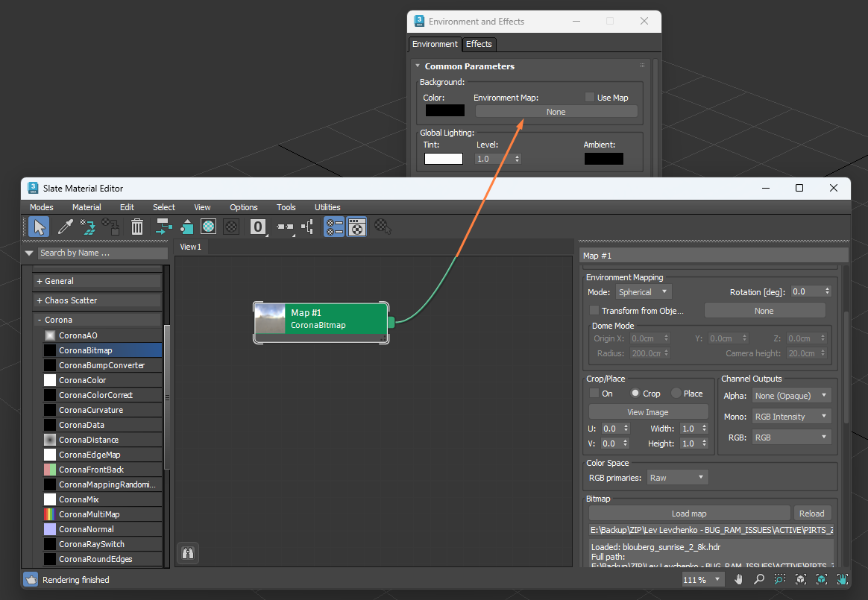Activate the magnifier Zoom tool
The width and height of the screenshot is (868, 600).
[x=759, y=580]
